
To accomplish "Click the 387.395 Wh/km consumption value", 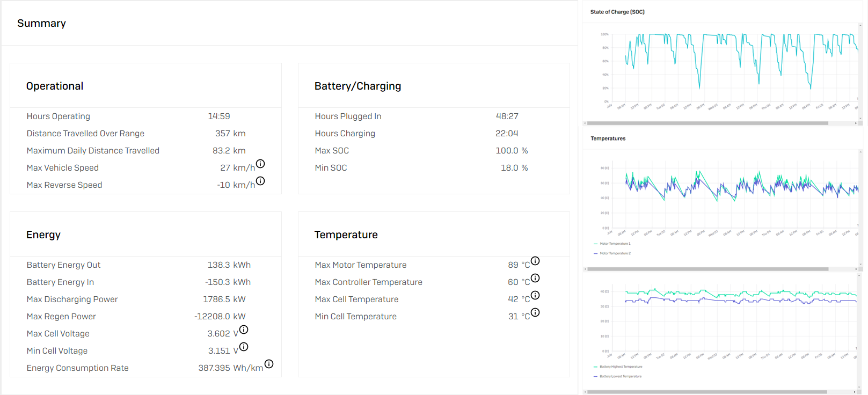I will coord(231,368).
